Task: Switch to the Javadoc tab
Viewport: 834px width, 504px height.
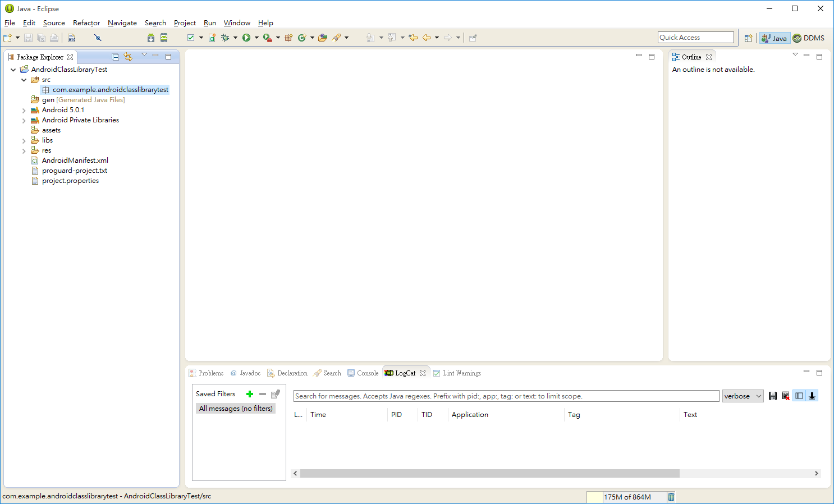Action: [x=245, y=373]
